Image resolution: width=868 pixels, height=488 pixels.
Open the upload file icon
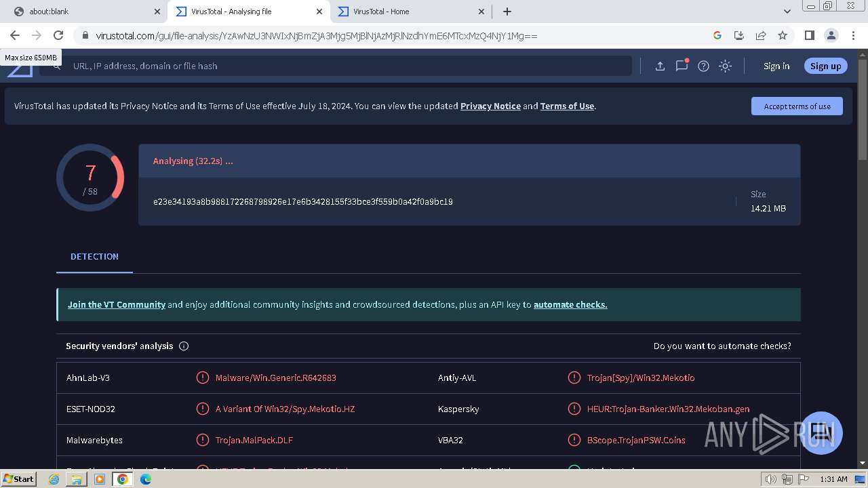660,66
